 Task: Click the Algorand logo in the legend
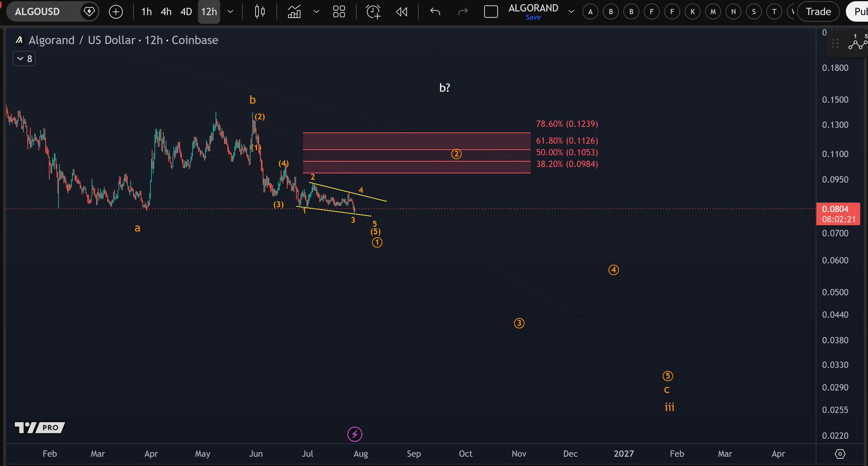pos(19,40)
